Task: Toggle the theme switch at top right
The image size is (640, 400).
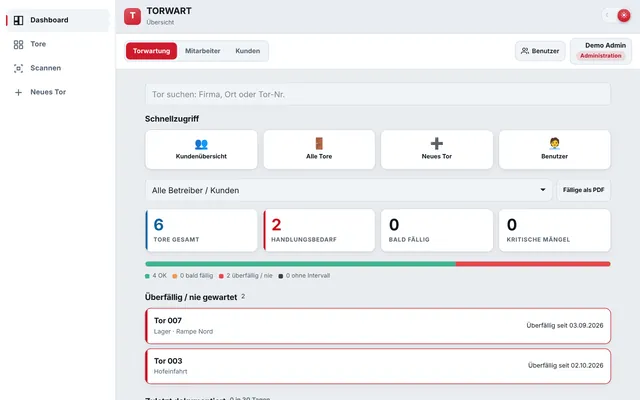Action: point(616,16)
